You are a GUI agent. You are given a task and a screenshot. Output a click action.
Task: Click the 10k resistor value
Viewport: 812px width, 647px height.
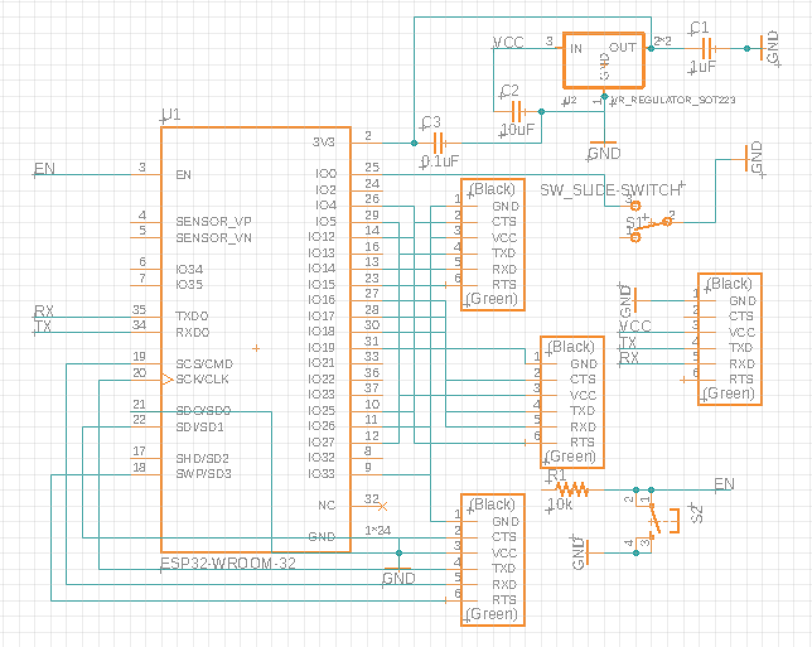click(x=560, y=504)
